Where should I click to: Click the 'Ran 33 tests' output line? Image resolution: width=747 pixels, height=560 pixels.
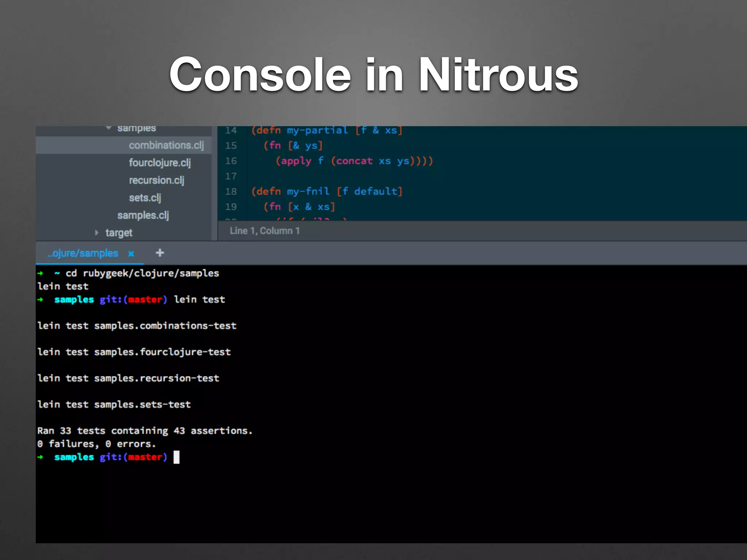coord(144,431)
